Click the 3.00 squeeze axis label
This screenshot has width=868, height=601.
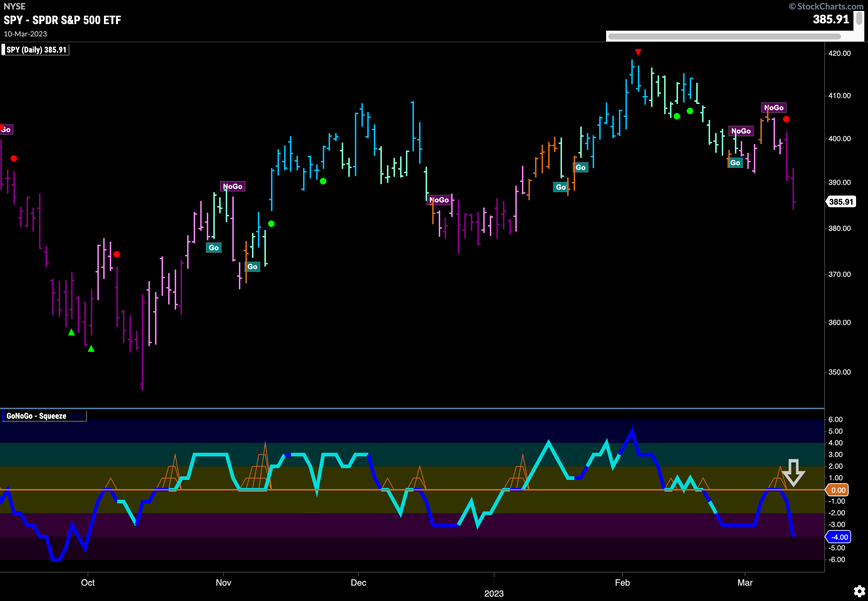pos(835,454)
